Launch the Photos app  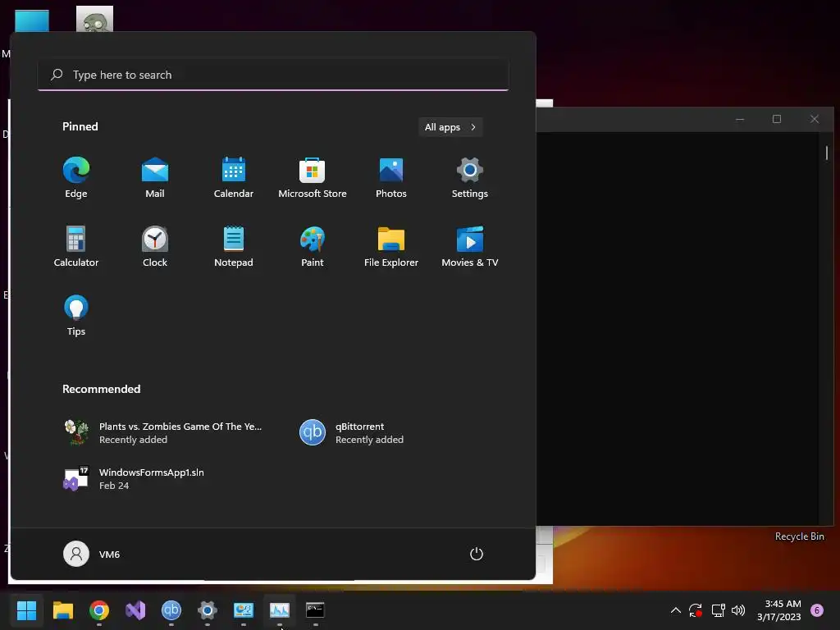tap(391, 178)
